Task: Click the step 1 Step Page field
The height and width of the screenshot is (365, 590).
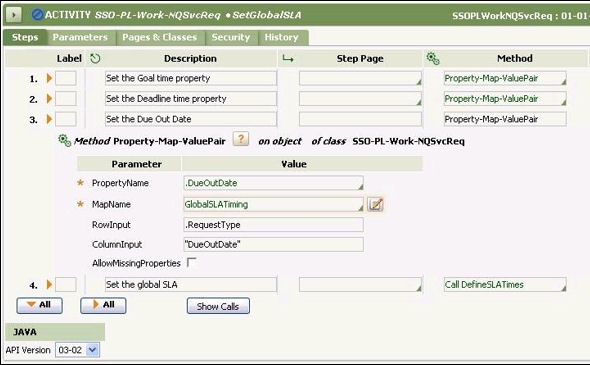Action: click(x=360, y=78)
